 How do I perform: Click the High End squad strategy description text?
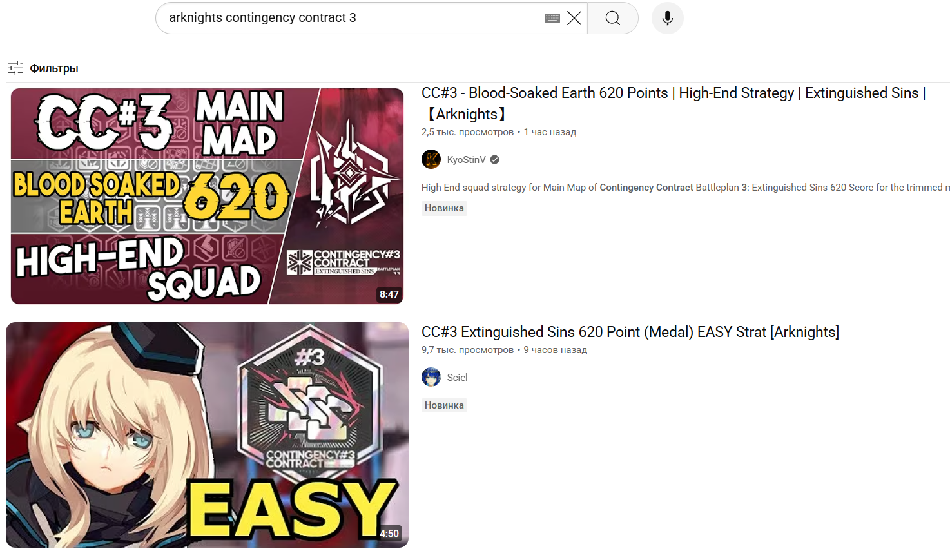click(686, 188)
